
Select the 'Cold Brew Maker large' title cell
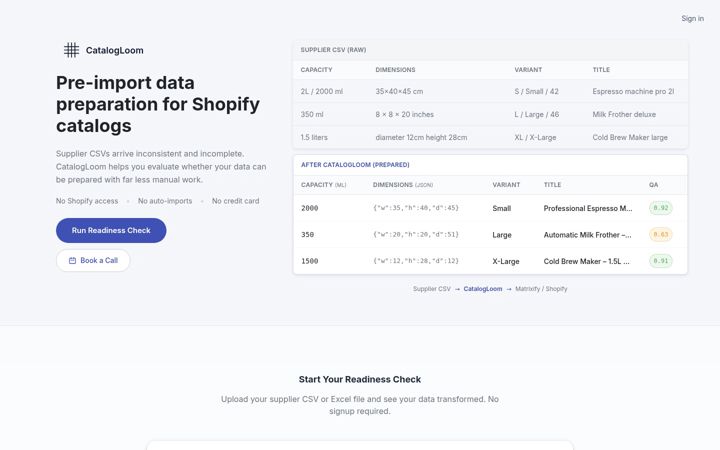coord(630,137)
